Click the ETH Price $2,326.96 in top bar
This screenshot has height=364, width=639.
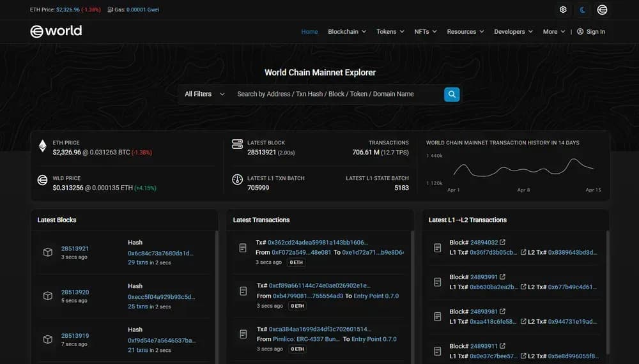point(68,10)
